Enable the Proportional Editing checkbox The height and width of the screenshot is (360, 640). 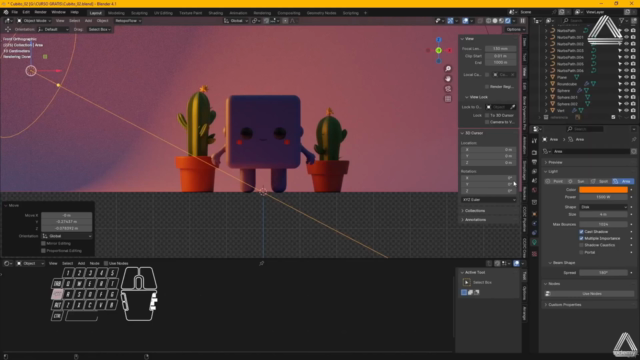click(x=43, y=251)
